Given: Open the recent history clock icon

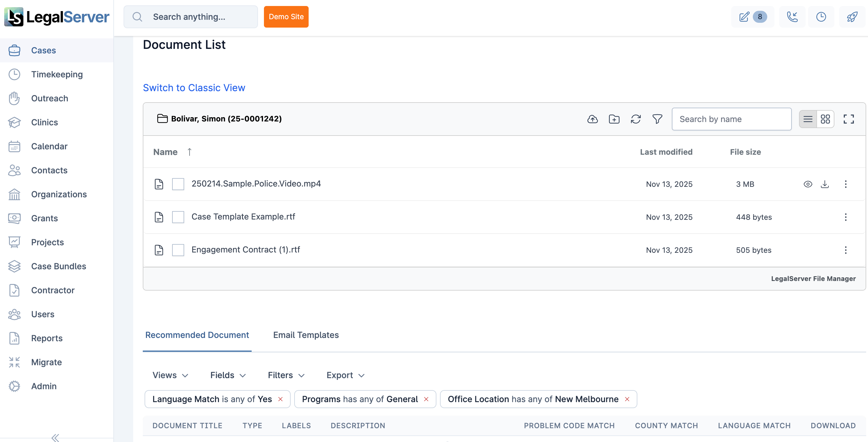Looking at the screenshot, I should coord(821,16).
